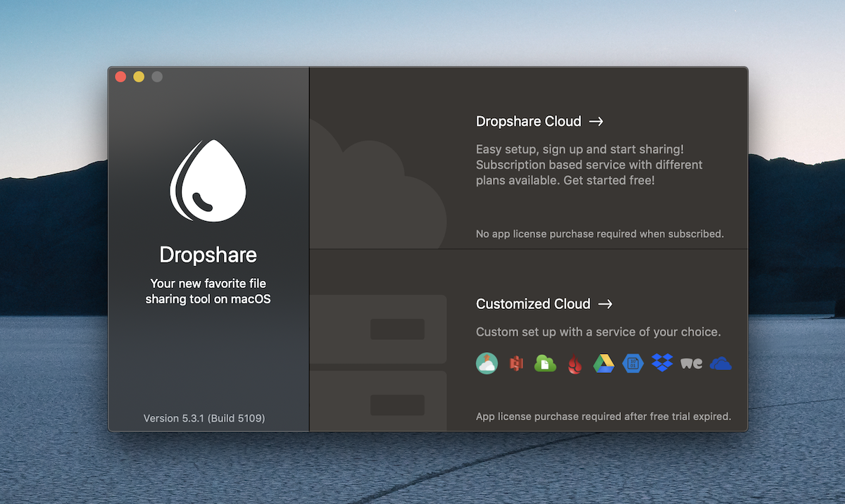Image resolution: width=845 pixels, height=504 pixels.
Task: Close the Dropshare welcome window
Action: (120, 77)
